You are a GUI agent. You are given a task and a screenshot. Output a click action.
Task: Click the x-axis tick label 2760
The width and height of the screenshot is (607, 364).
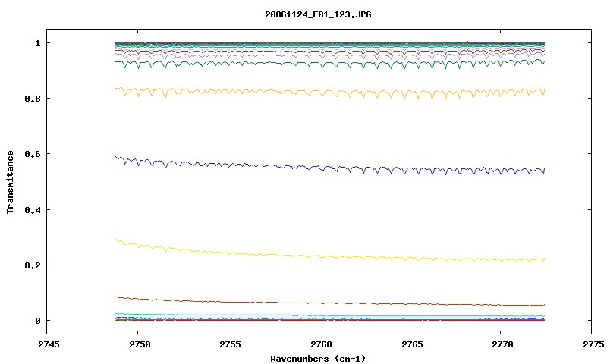pos(321,344)
